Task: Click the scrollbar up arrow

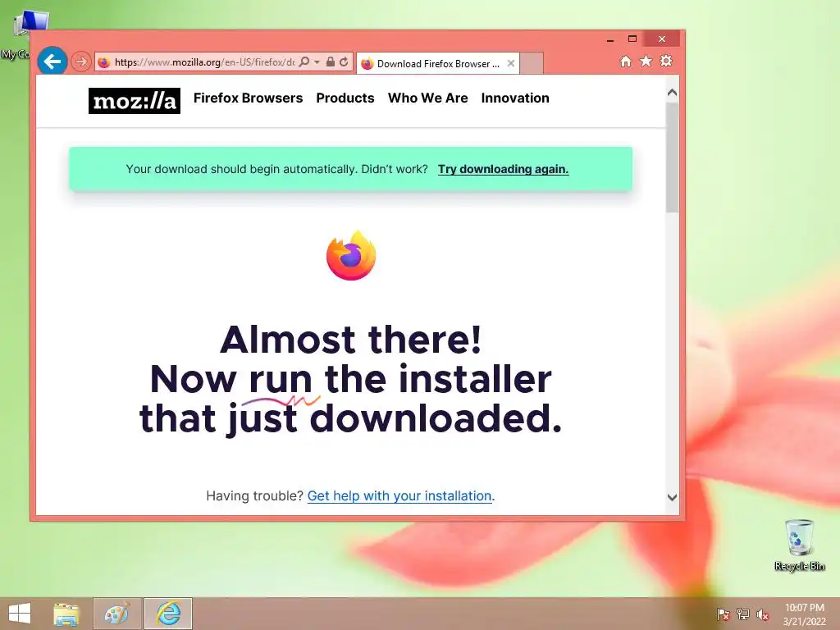Action: [x=673, y=93]
